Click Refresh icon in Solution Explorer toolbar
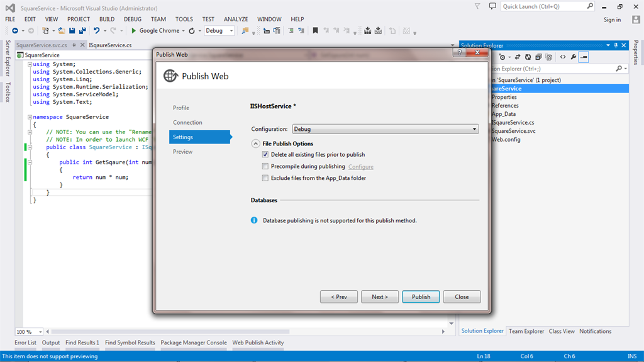The height and width of the screenshot is (362, 644). [x=528, y=57]
